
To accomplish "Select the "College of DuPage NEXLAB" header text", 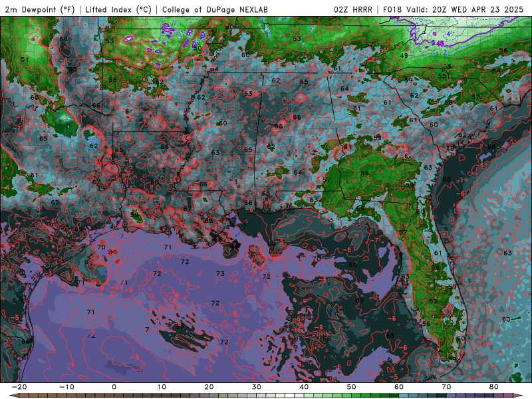I will click(x=215, y=10).
